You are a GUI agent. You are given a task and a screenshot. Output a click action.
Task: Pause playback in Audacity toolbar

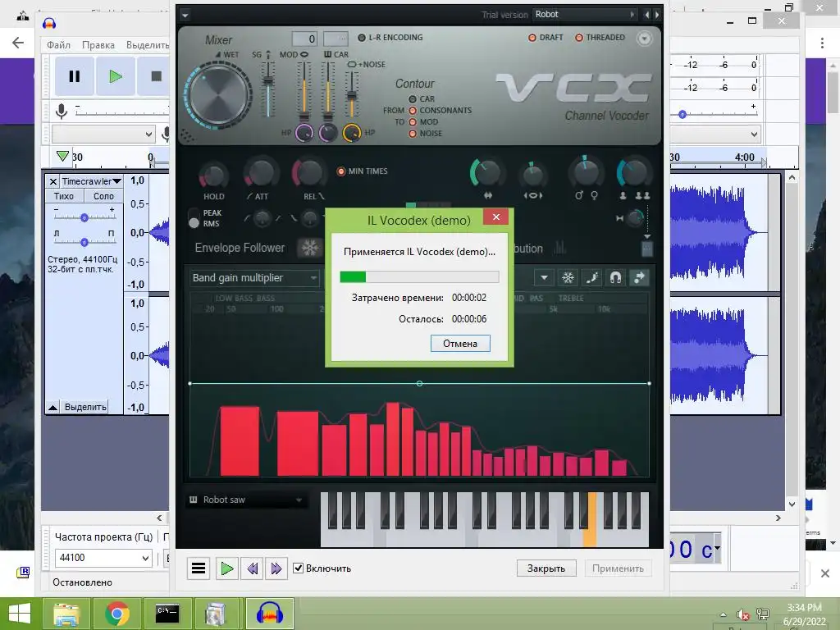coord(75,76)
